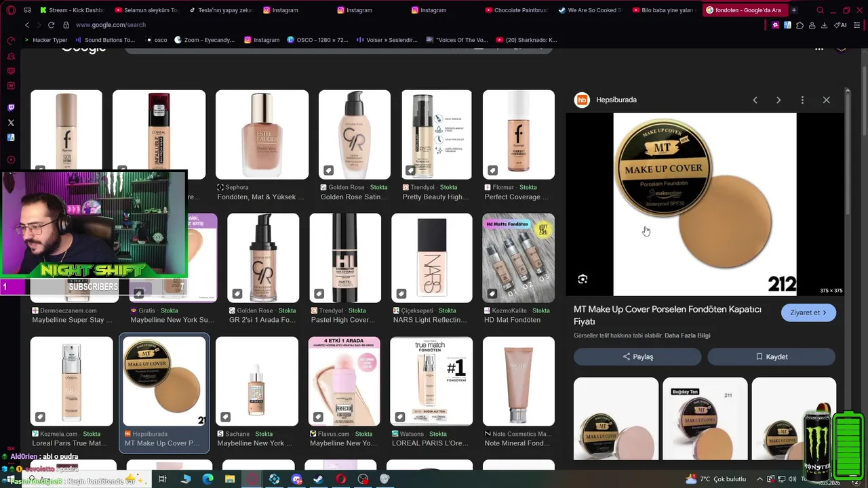868x488 pixels.
Task: Switch to the Chocolate Paintbrush tab
Action: click(517, 10)
